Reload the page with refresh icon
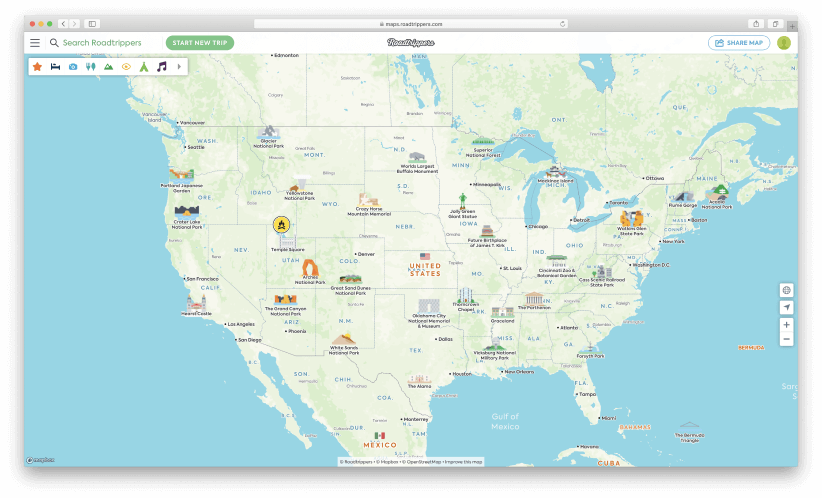 pos(563,24)
